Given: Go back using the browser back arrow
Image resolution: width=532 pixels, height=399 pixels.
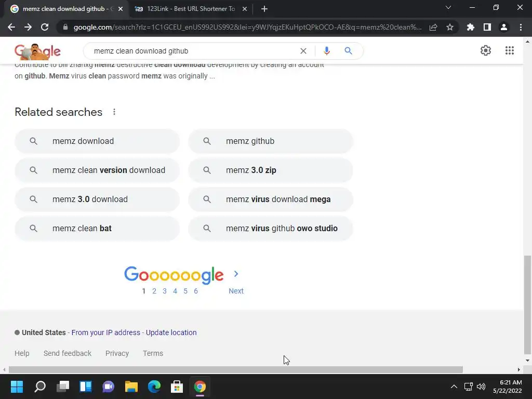Looking at the screenshot, I should pyautogui.click(x=11, y=27).
